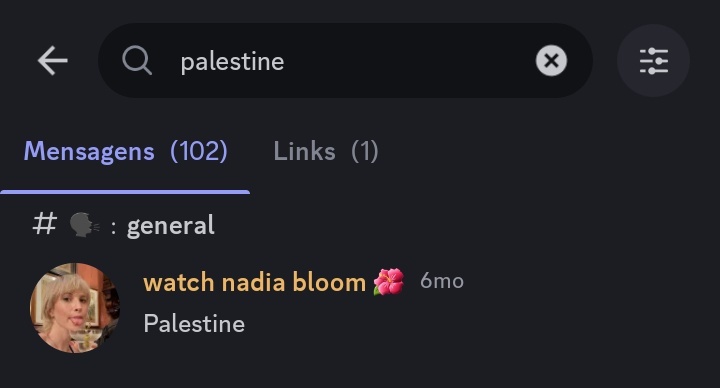Viewport: 720px width, 388px height.
Task: Go back using the left arrow icon
Action: (x=53, y=61)
